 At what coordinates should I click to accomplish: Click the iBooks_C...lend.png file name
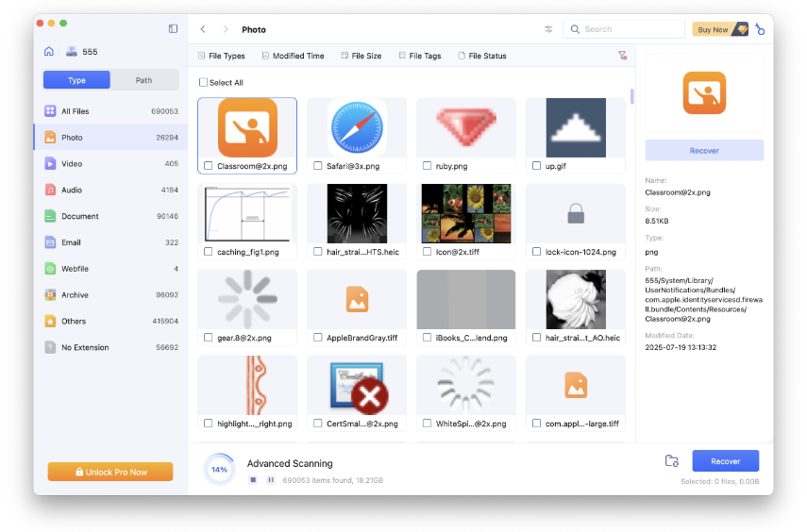(471, 338)
